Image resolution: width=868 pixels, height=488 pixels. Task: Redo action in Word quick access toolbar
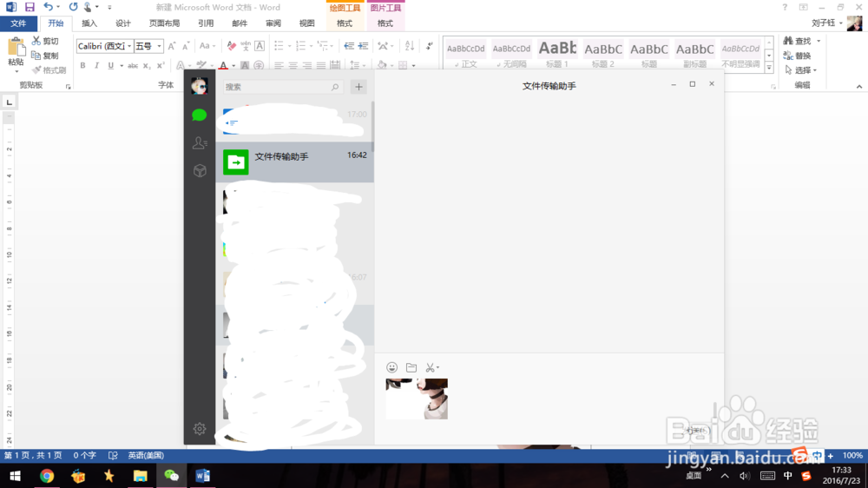click(73, 7)
